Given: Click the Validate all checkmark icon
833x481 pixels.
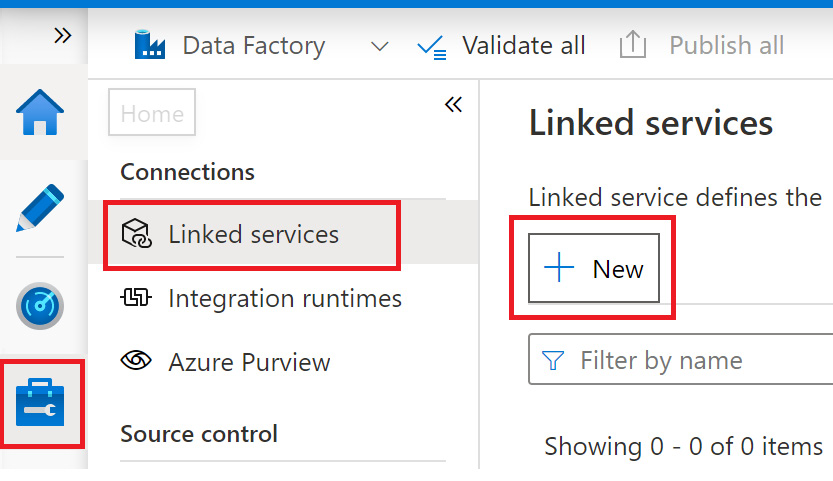Looking at the screenshot, I should [x=432, y=46].
